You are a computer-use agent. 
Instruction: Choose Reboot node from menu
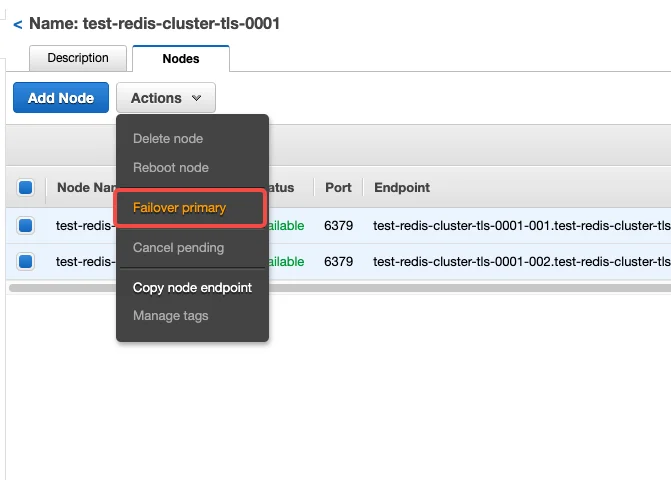171,167
